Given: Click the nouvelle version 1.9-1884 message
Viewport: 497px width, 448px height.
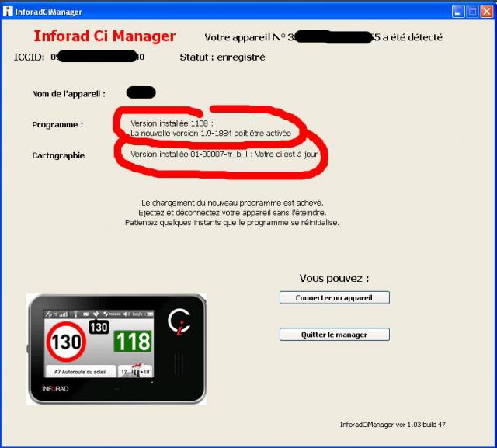Looking at the screenshot, I should [x=210, y=133].
